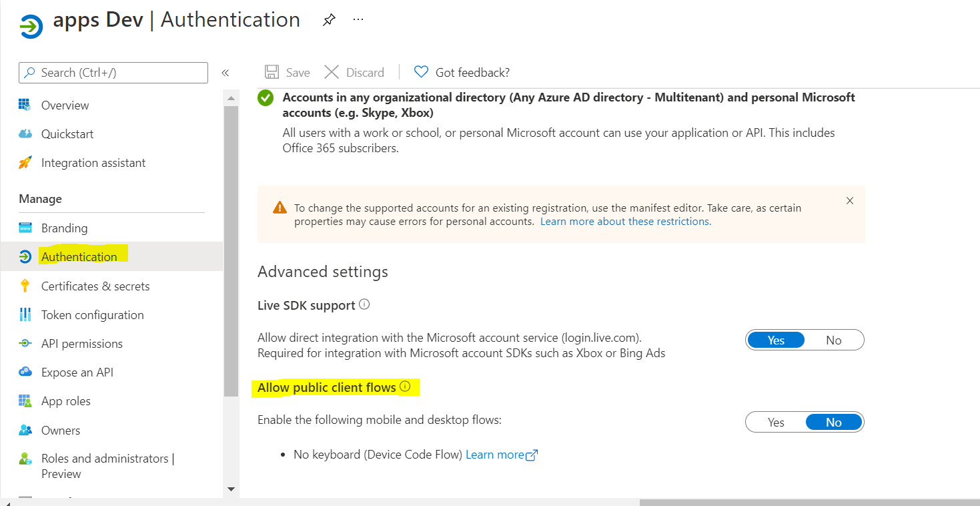This screenshot has width=980, height=506.
Task: Click the Allow public client flows info icon
Action: coord(405,387)
